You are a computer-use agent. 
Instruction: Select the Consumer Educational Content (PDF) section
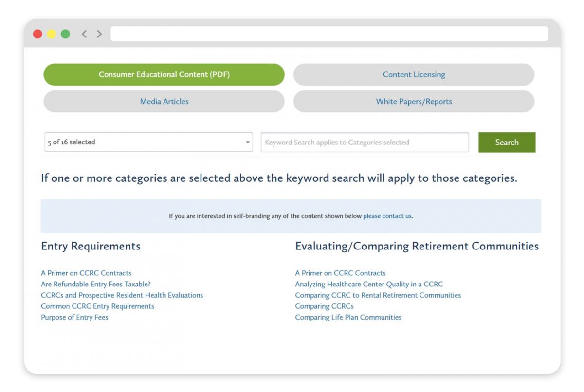pos(164,74)
